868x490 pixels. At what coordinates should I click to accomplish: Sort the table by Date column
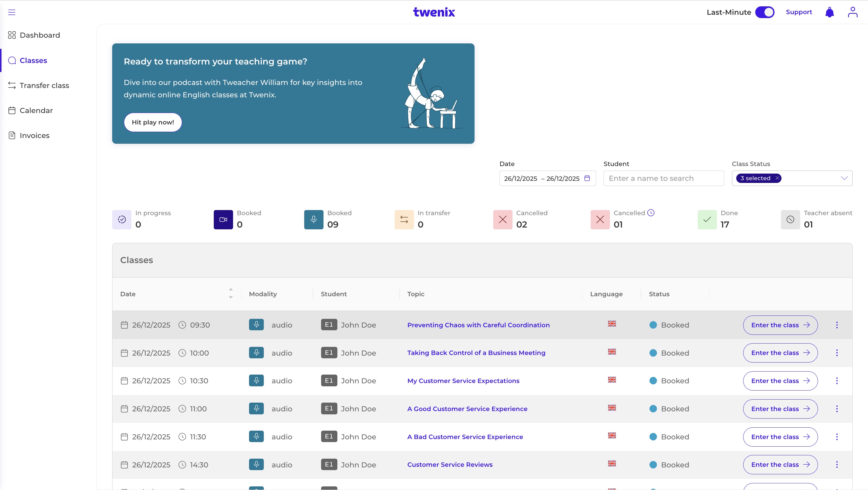tap(230, 293)
